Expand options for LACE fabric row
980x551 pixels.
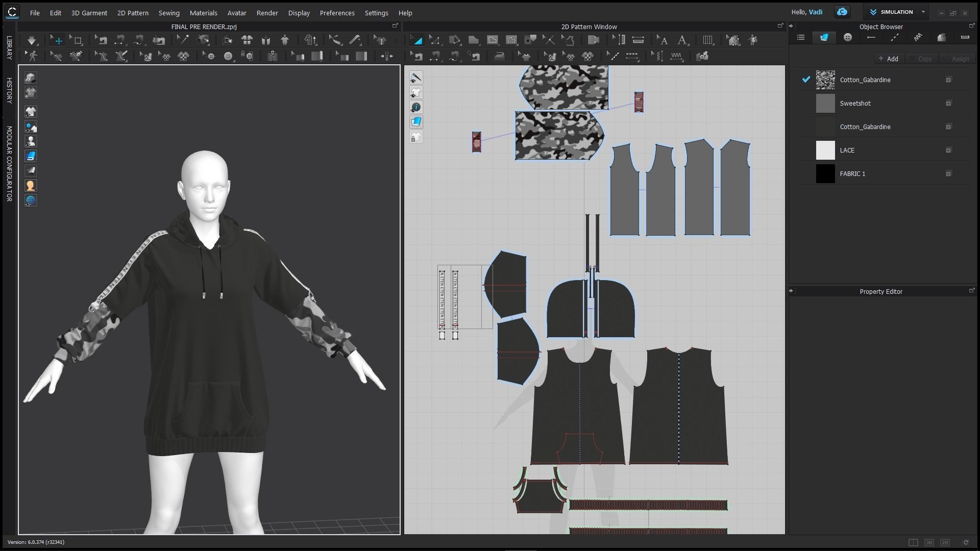tap(948, 150)
